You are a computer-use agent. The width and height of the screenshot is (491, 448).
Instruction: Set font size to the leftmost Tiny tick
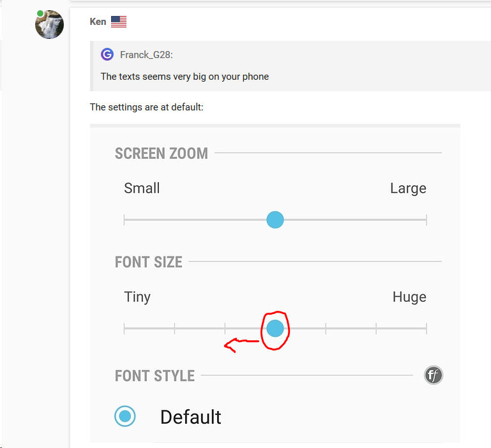125,329
